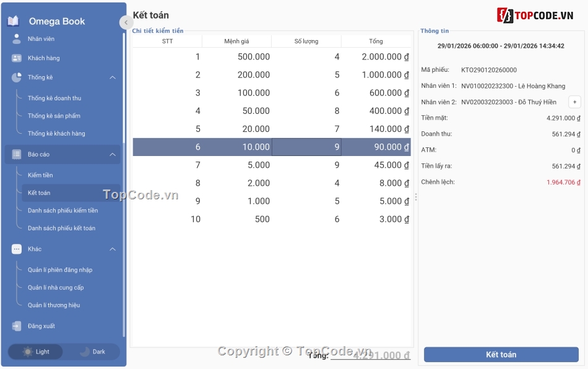Collapse the Báo cáo section chevron

(113, 154)
